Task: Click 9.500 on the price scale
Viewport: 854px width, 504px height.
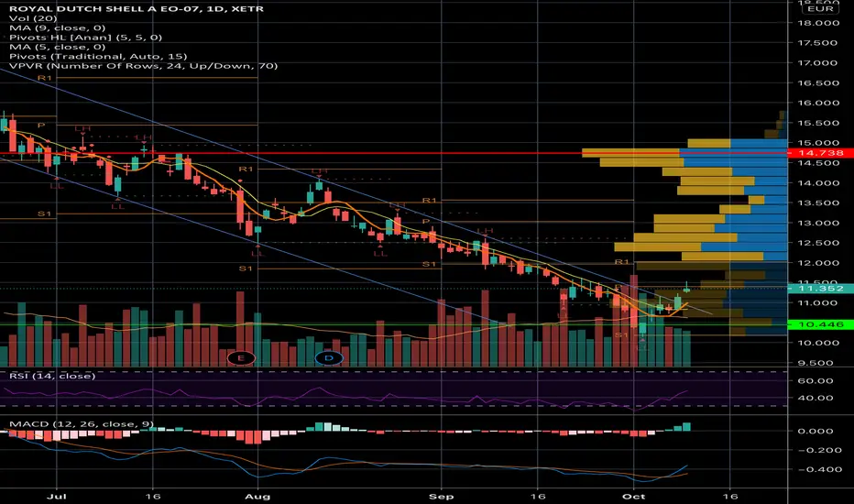Action: 817,363
